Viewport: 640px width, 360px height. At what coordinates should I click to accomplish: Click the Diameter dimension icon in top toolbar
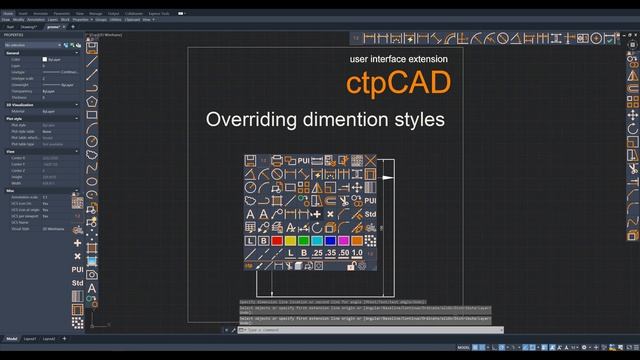click(503, 39)
